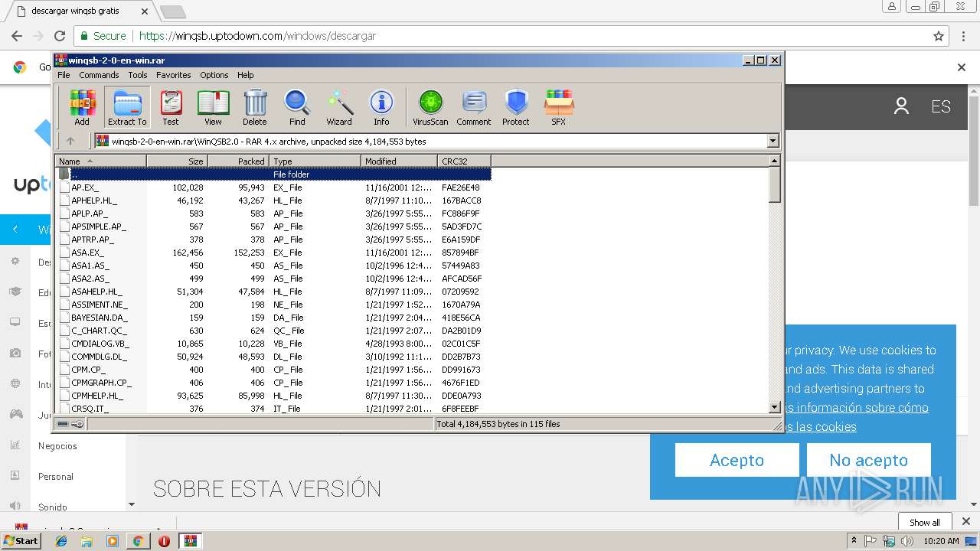Click the Acepto cookies button

(737, 460)
